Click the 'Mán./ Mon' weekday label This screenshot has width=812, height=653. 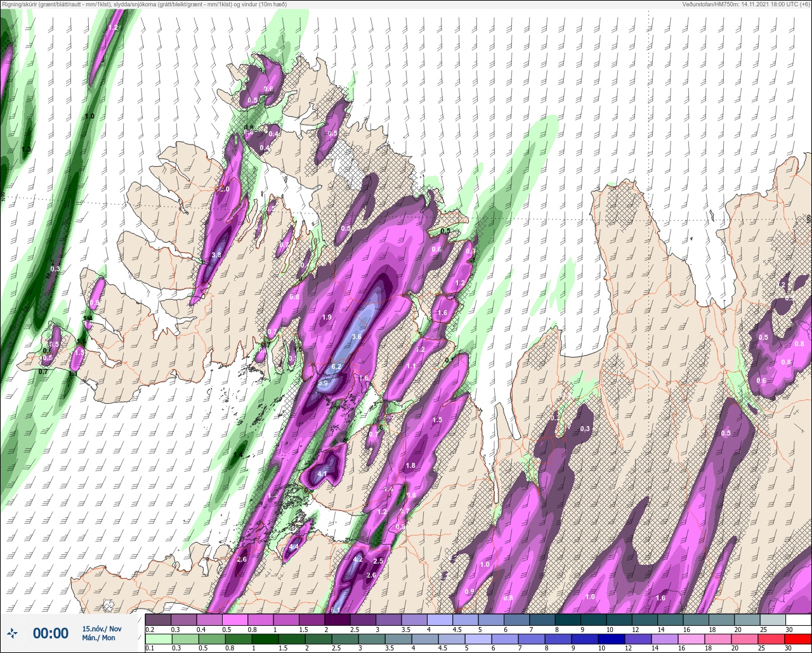point(99,638)
